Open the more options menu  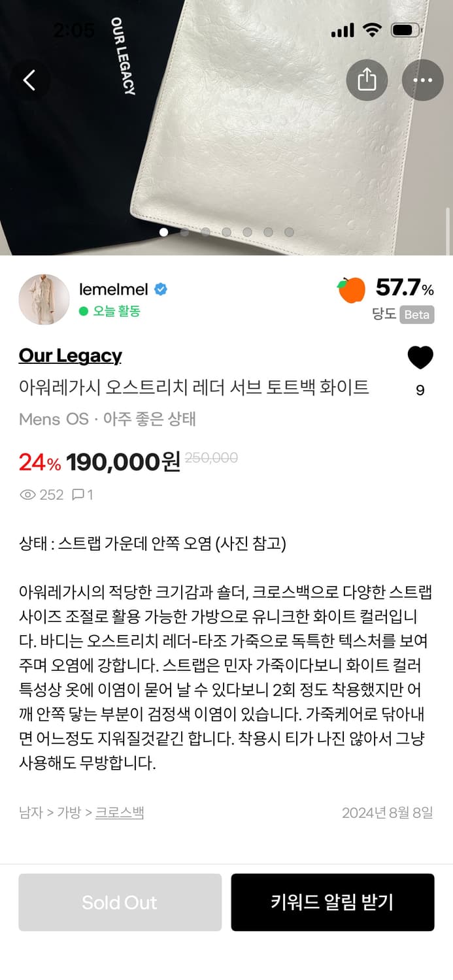(423, 80)
